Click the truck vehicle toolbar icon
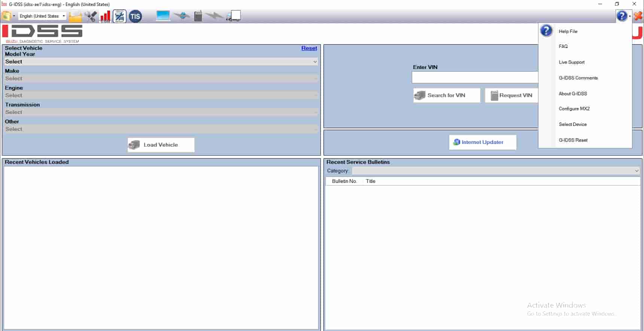The height and width of the screenshot is (331, 644). (x=234, y=16)
